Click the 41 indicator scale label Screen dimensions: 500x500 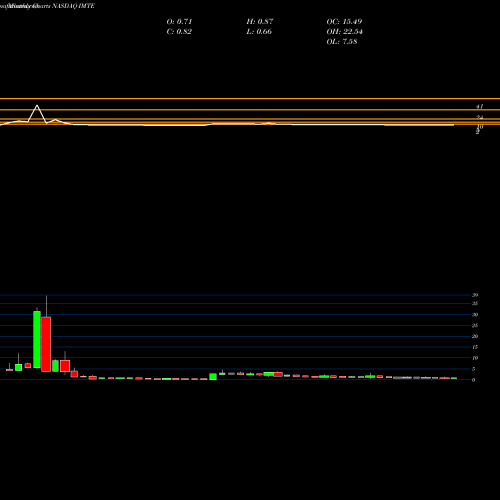click(x=479, y=106)
